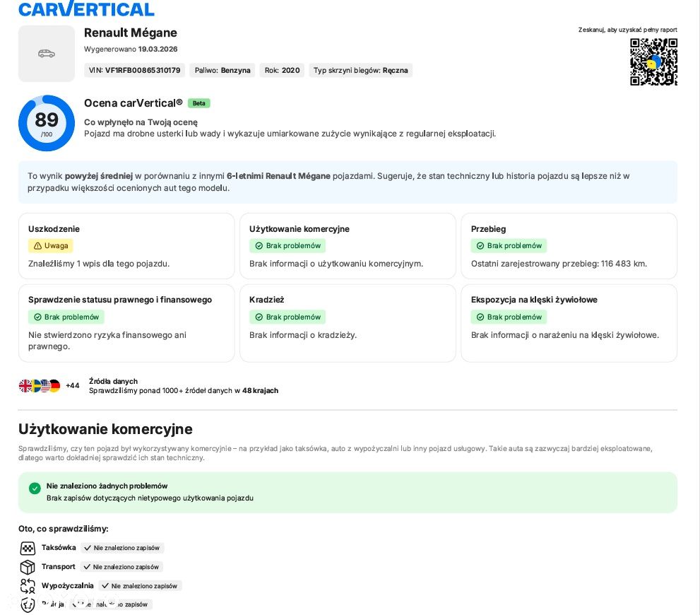
Task: Click the Brak problemów badge under Sprawdzenie statusu prawnego
Action: click(66, 317)
